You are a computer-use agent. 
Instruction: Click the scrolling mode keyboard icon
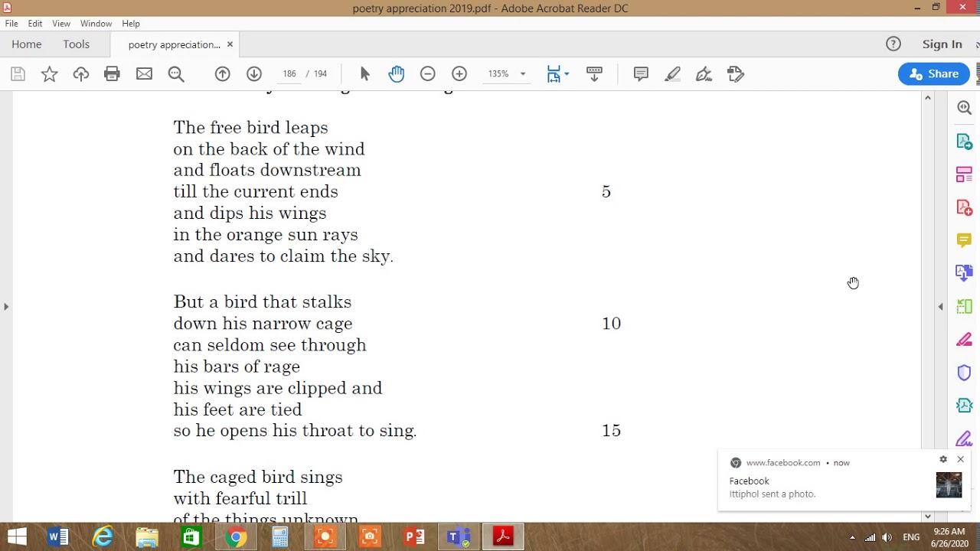pos(594,74)
